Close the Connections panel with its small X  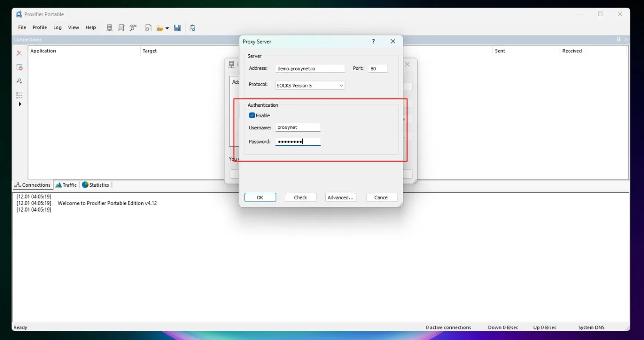(x=626, y=40)
